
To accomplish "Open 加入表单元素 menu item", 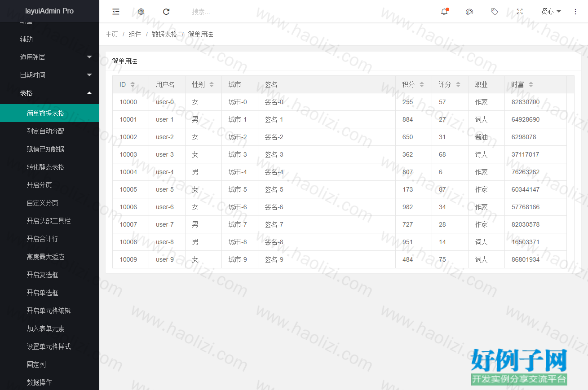I will tap(49, 329).
